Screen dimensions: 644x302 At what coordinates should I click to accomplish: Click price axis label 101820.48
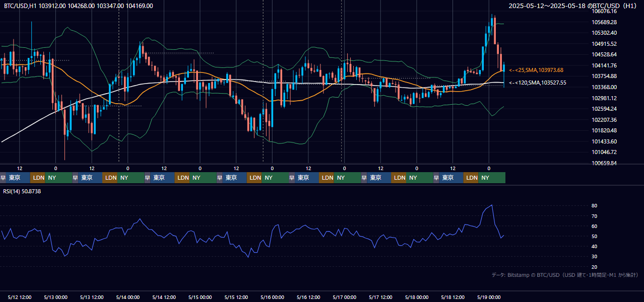click(x=605, y=130)
